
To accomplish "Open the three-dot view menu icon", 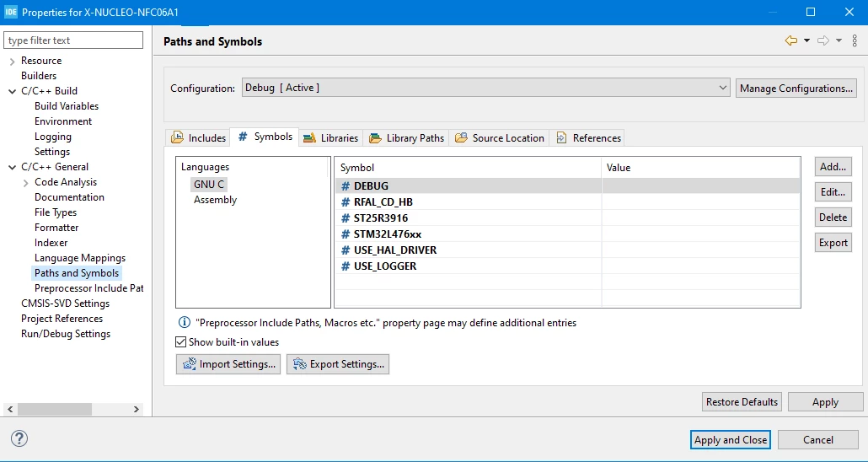I will pos(855,40).
